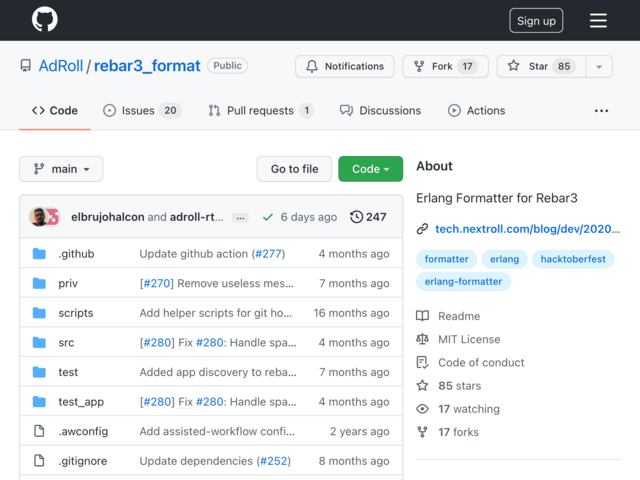
Task: Open the 6 days ago commit link
Action: point(309,217)
